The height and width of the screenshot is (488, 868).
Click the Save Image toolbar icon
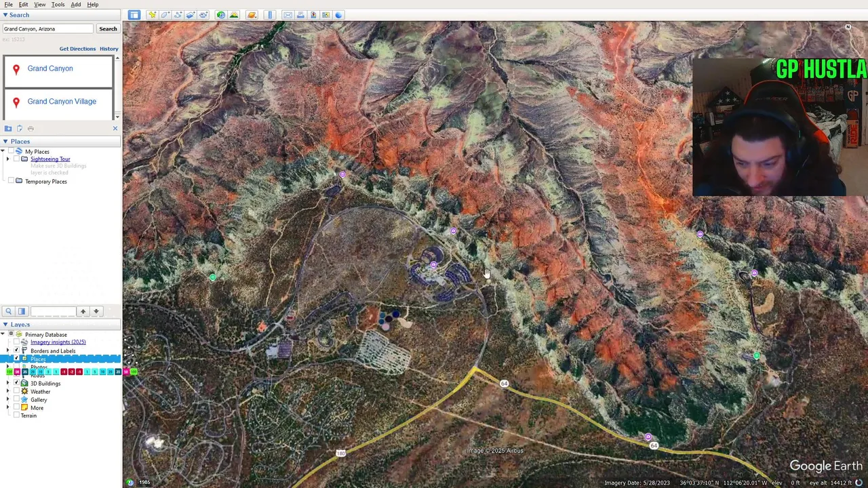tap(313, 15)
